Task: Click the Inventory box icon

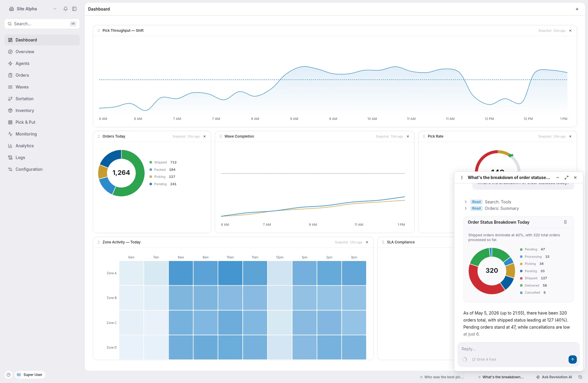Action: [10, 110]
